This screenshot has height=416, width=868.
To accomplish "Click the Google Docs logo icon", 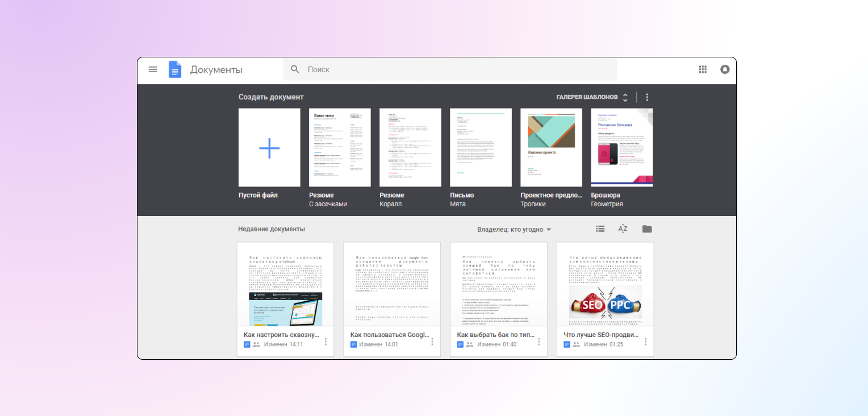I will [x=175, y=70].
